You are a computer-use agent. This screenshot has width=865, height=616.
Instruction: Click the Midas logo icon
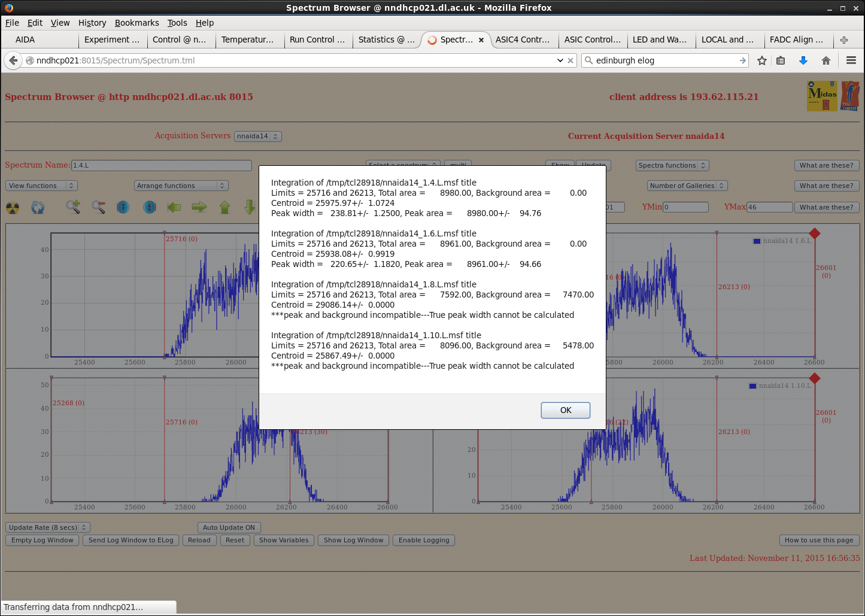(x=822, y=96)
